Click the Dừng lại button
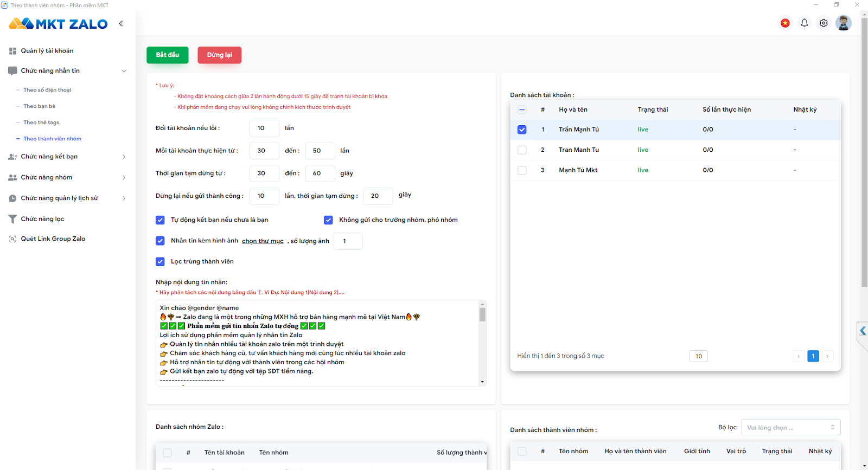 219,55
